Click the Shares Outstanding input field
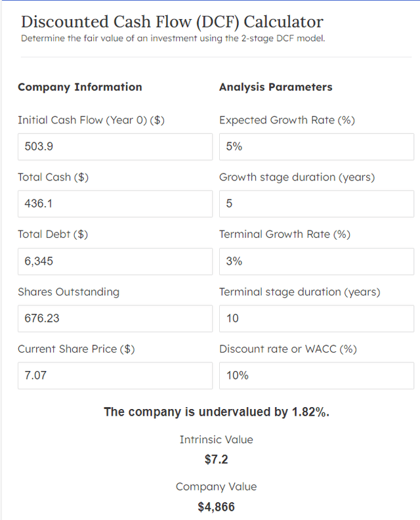420x520 pixels. tap(115, 318)
